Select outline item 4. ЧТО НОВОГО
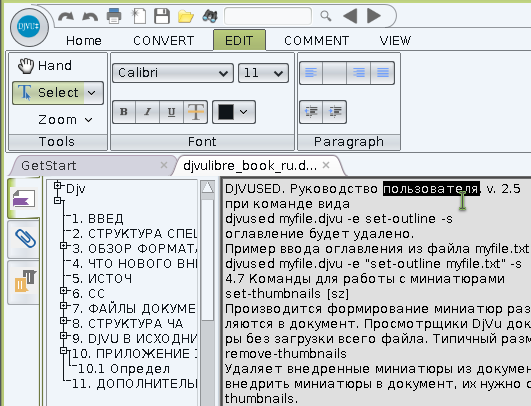The image size is (531, 406). coord(134,263)
